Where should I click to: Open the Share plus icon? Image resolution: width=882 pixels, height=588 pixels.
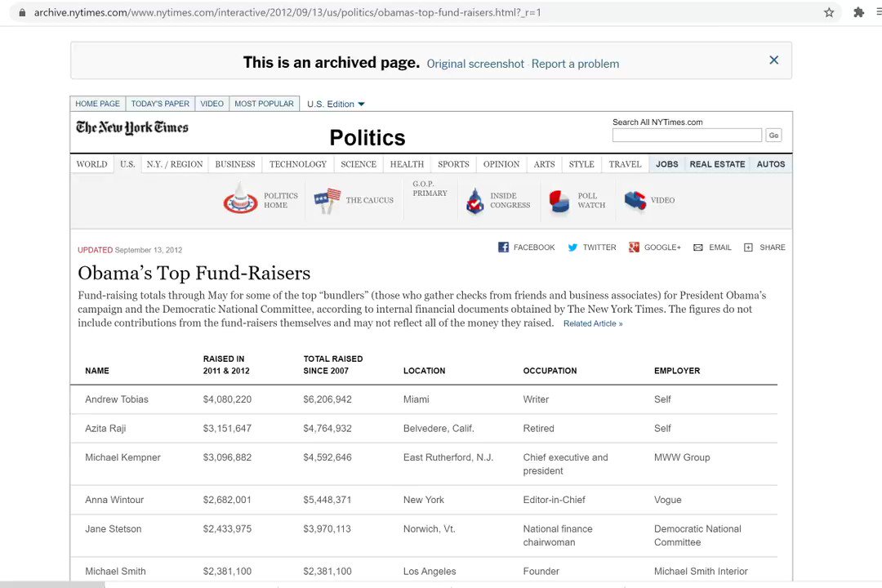pos(748,247)
